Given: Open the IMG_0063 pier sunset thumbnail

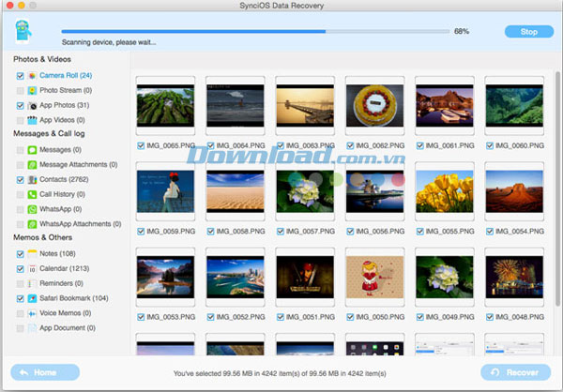Looking at the screenshot, I should (x=305, y=106).
